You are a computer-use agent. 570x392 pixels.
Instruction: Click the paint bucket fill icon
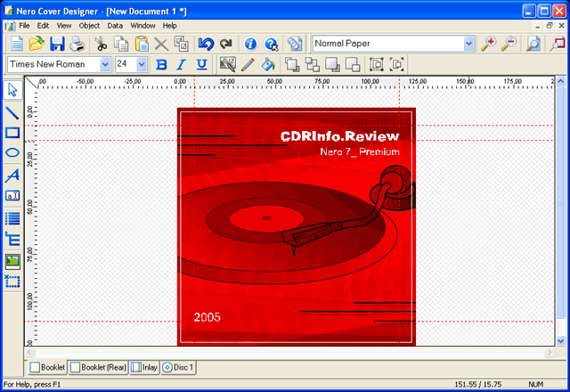268,65
